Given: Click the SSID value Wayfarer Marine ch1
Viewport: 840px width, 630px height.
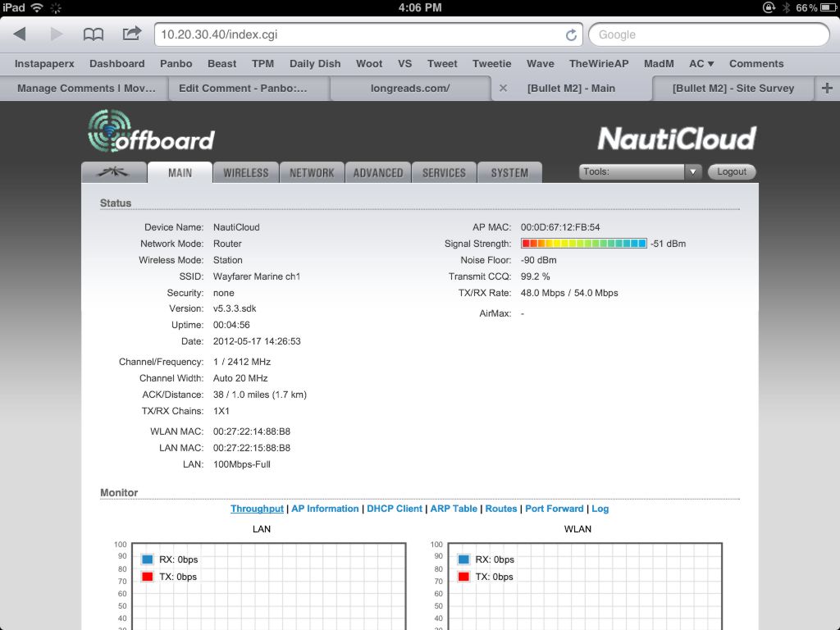Looking at the screenshot, I should pyautogui.click(x=257, y=276).
